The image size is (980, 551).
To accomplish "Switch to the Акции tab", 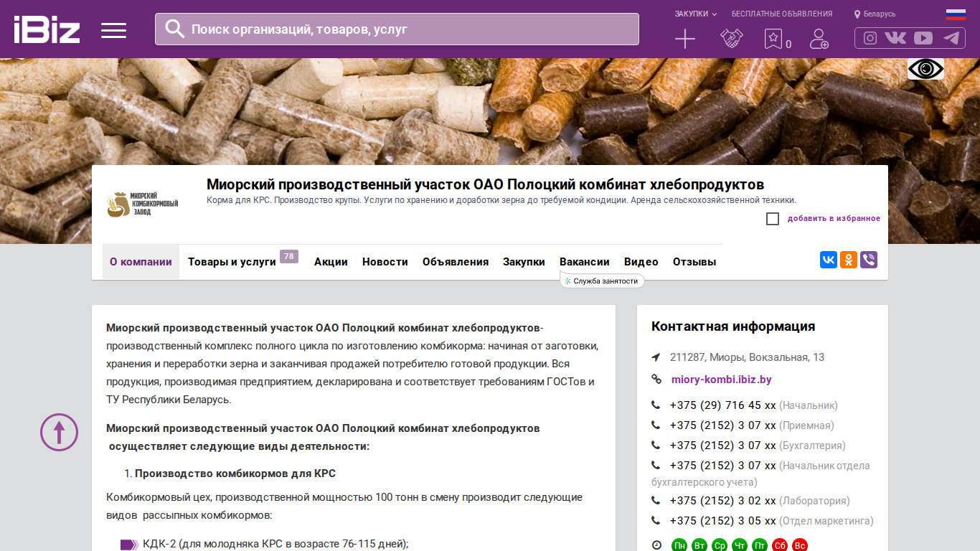I will (x=331, y=262).
